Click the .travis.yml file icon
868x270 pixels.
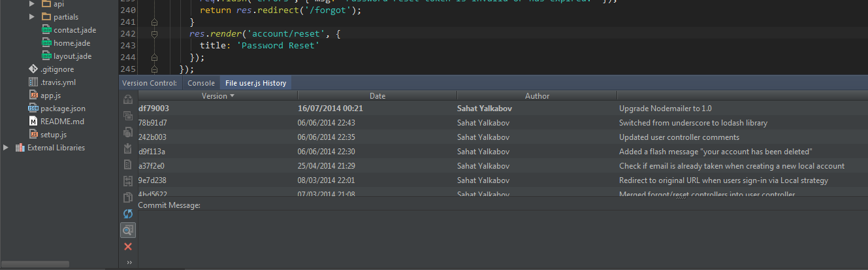tap(34, 82)
